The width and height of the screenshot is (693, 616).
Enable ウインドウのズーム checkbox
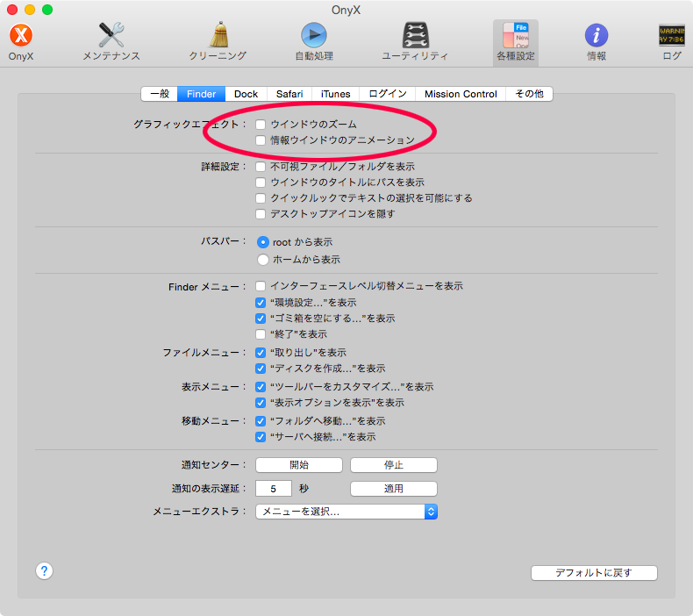(x=261, y=125)
